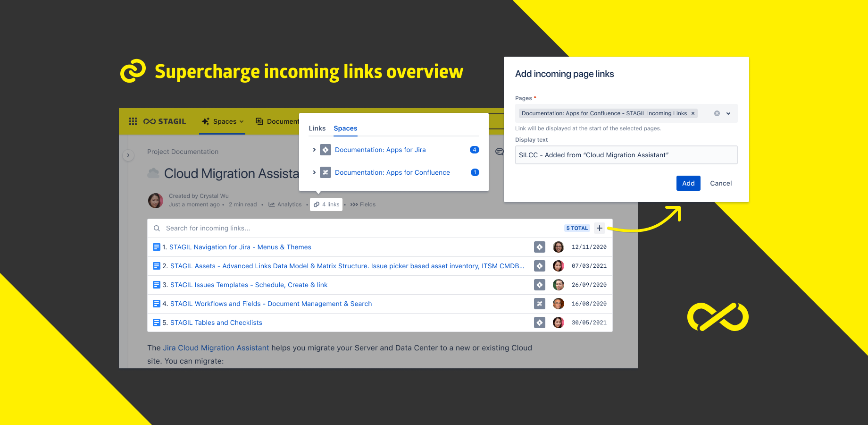Click avatar in Tables and Checklists row
The height and width of the screenshot is (425, 868).
(x=559, y=323)
